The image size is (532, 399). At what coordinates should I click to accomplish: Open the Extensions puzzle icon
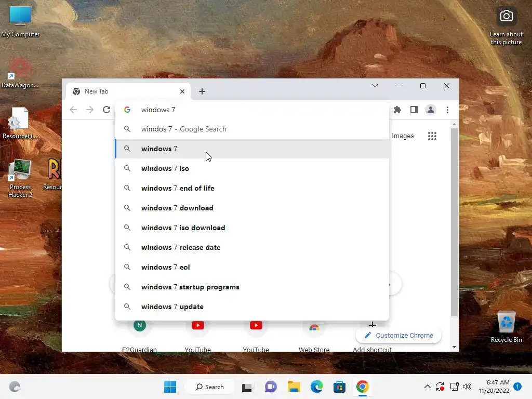click(x=397, y=110)
